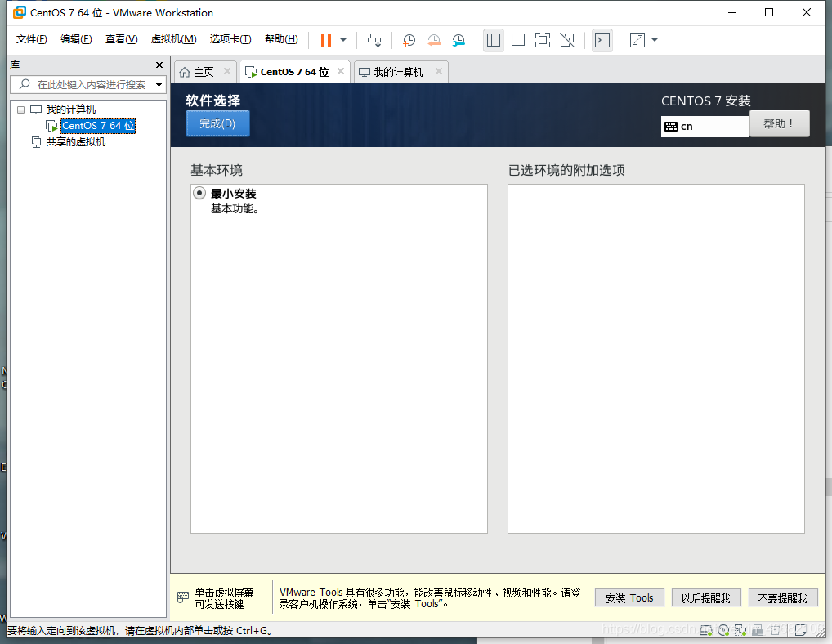Viewport: 832px width, 644px height.
Task: Click the 完成(D) button
Action: click(217, 123)
